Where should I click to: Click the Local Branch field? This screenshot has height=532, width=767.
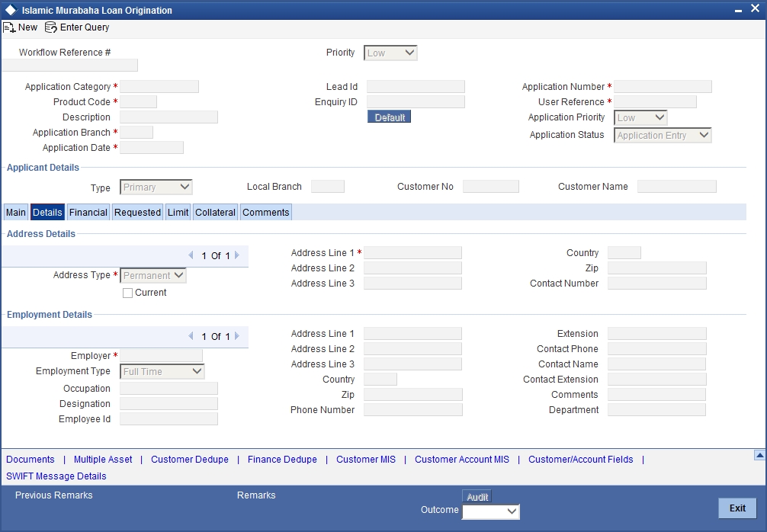point(328,186)
